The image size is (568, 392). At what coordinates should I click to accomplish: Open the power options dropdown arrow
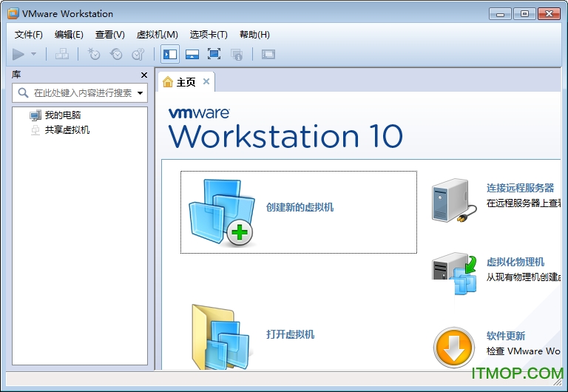pos(34,54)
